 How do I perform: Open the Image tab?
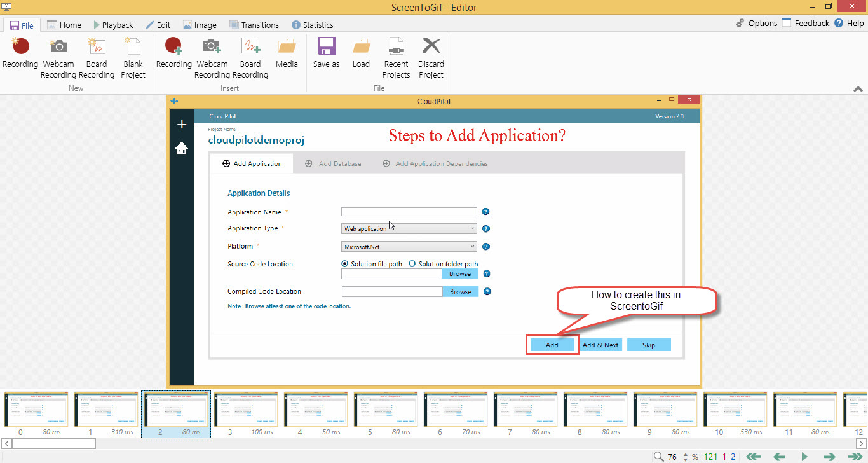(x=200, y=25)
